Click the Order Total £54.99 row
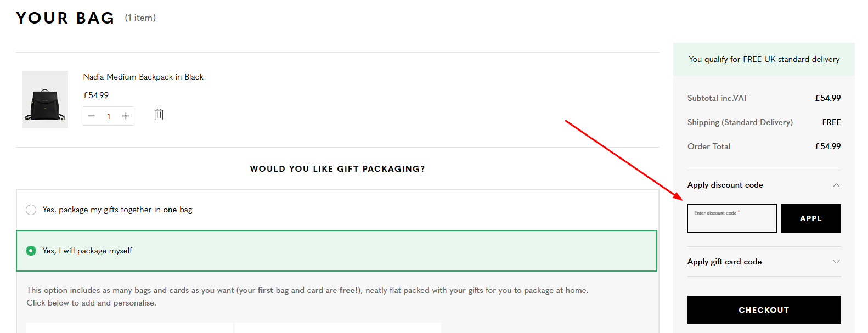The width and height of the screenshot is (868, 333). (764, 146)
